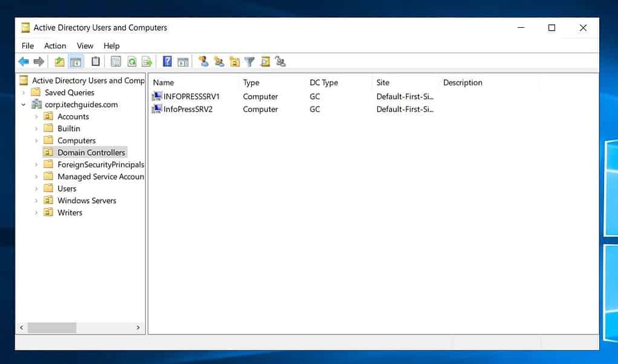Open the File menu
This screenshot has height=364, width=618.
click(28, 46)
